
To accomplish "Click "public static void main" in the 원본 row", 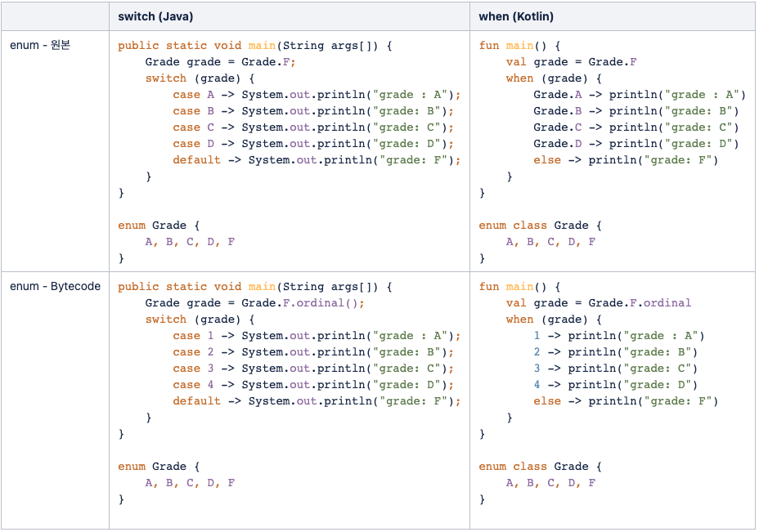I will 196,46.
